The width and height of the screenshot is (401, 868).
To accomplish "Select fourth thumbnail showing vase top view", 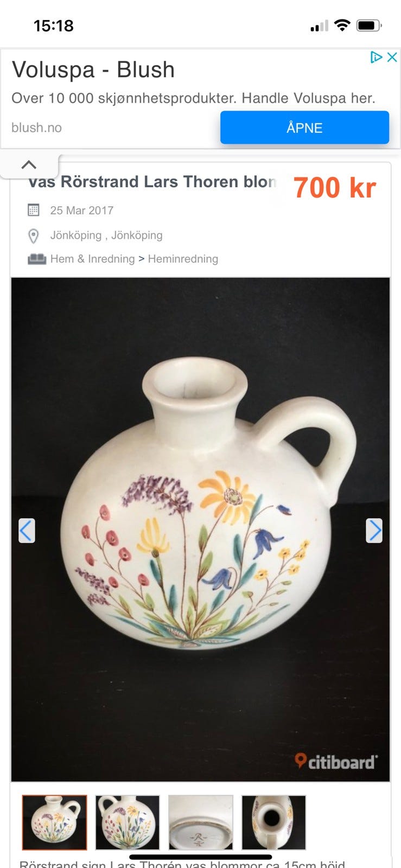I will click(x=274, y=822).
